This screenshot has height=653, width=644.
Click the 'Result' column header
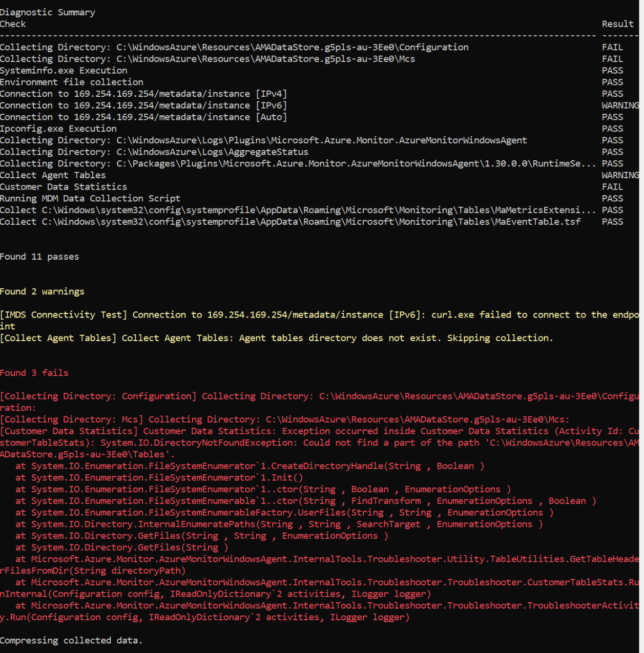(x=617, y=24)
